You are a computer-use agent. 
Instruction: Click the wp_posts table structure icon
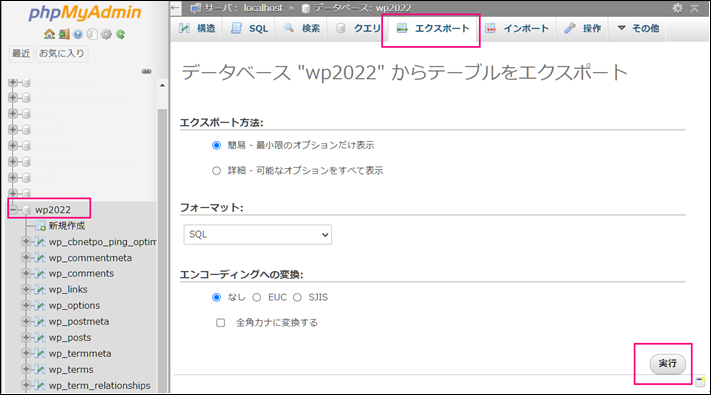[40, 337]
